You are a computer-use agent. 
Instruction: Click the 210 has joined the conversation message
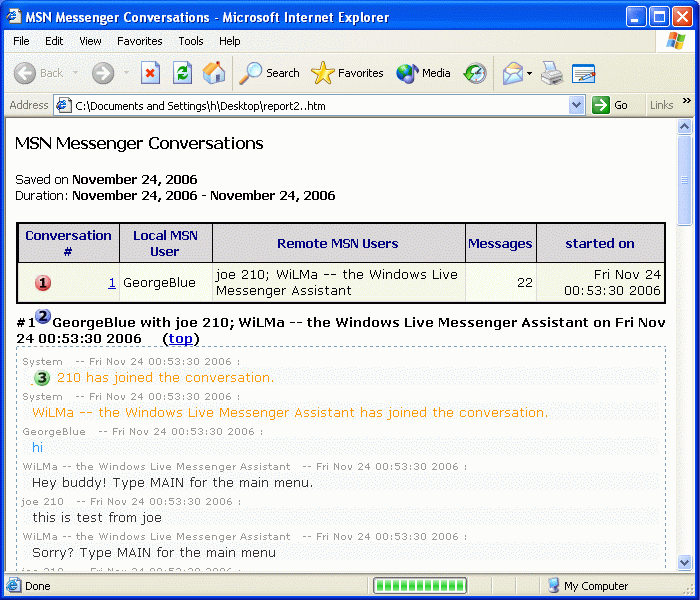(165, 378)
